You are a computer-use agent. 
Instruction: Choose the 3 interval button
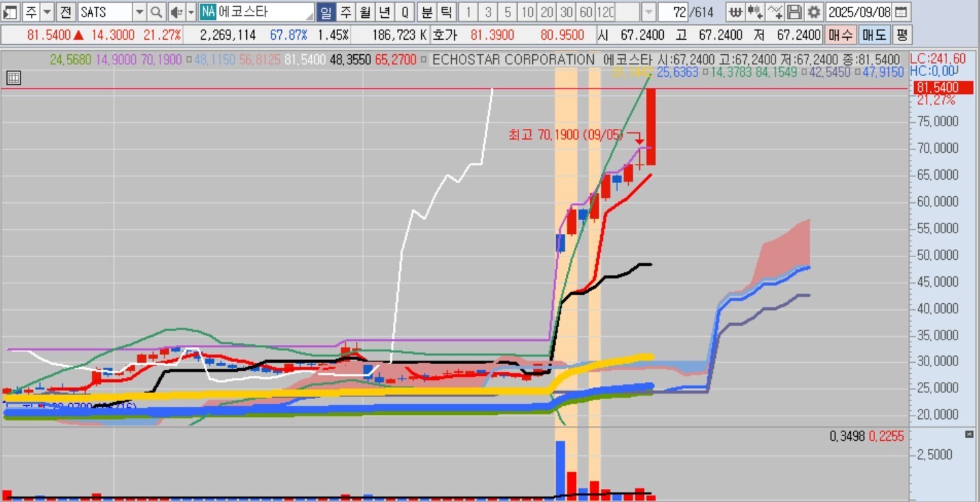click(488, 12)
